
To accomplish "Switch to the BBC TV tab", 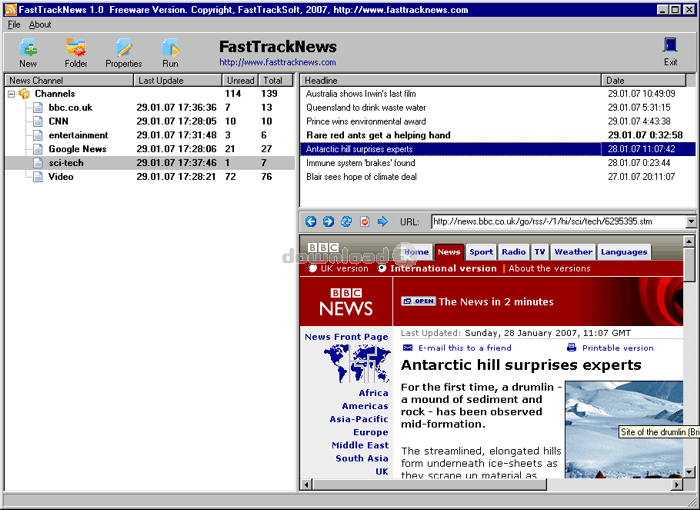I will coord(540,252).
